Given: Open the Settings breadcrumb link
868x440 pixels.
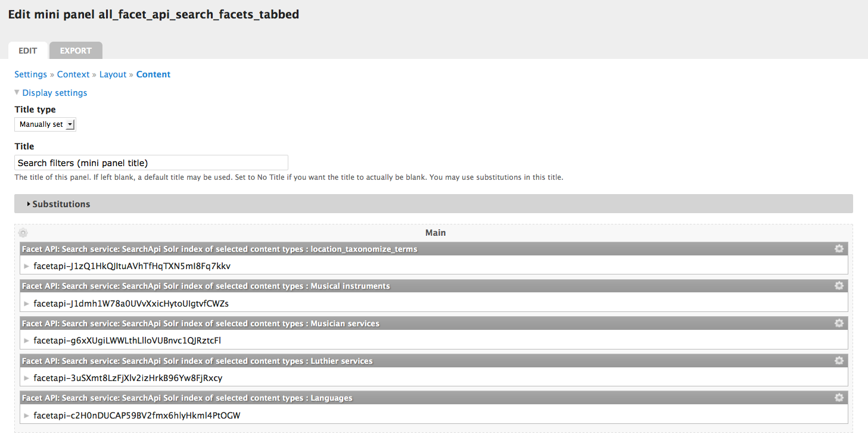Looking at the screenshot, I should 30,74.
